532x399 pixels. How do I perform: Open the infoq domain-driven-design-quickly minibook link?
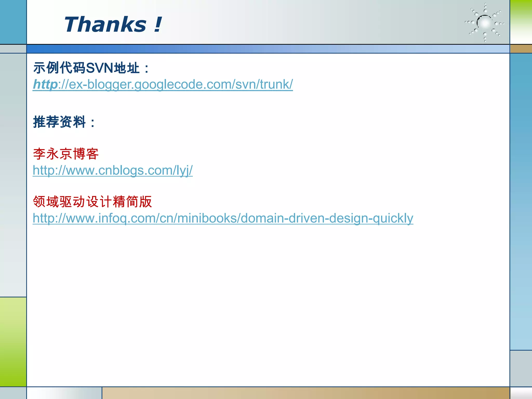pyautogui.click(x=223, y=218)
